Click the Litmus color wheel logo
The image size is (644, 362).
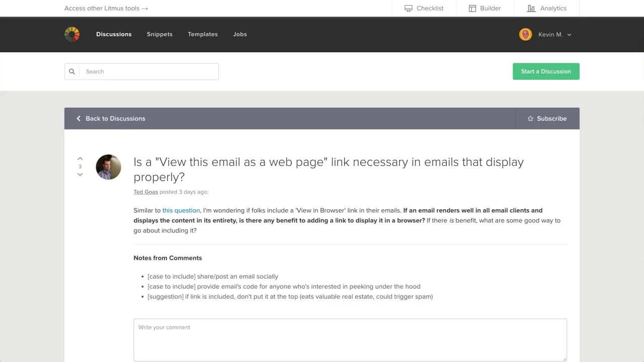tap(72, 34)
